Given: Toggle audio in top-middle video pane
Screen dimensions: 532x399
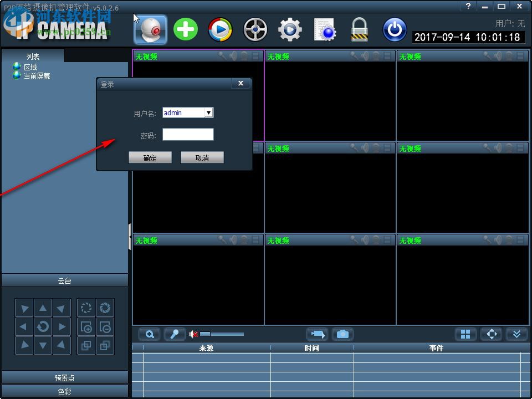Looking at the screenshot, I should [x=365, y=55].
